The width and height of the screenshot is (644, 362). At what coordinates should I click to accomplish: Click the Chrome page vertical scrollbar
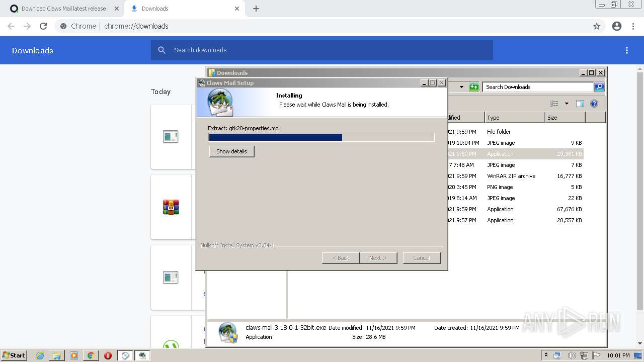coord(640,191)
